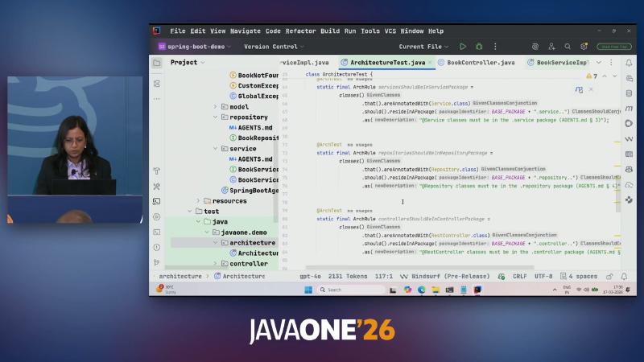
Task: Open the Build menu
Action: point(330,31)
